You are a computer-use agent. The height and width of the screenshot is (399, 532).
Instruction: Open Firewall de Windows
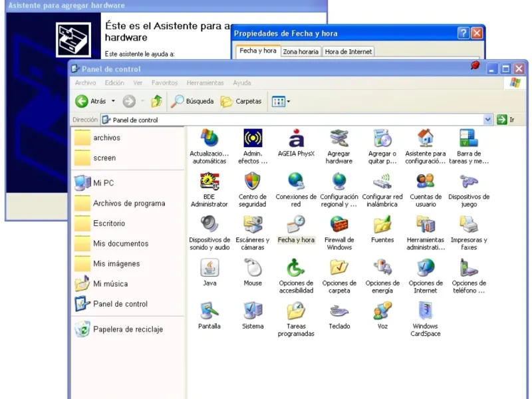pos(339,233)
